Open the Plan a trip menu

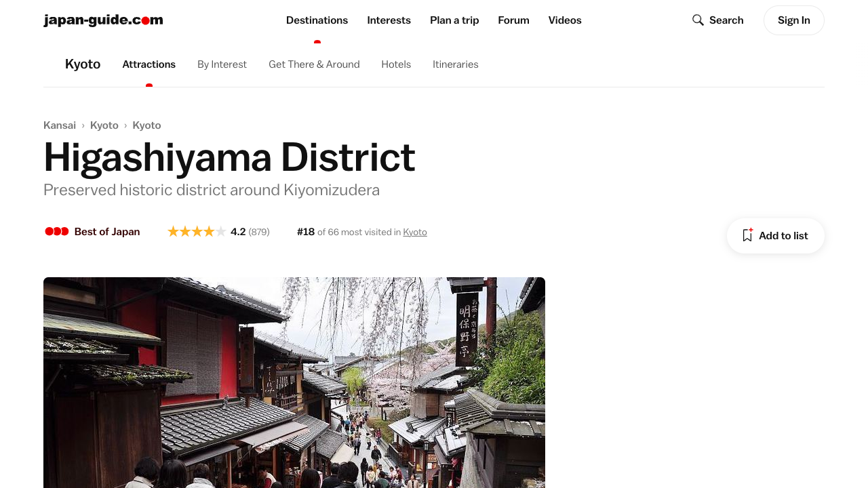(x=454, y=20)
